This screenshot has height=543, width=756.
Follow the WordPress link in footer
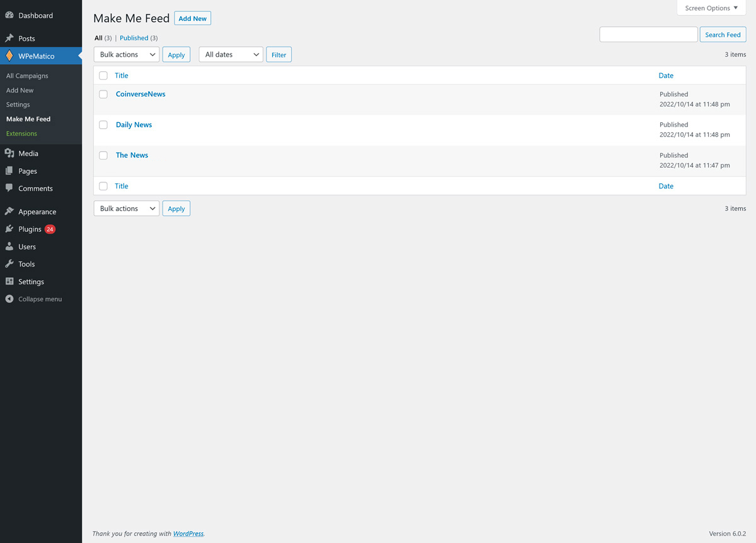coord(188,534)
